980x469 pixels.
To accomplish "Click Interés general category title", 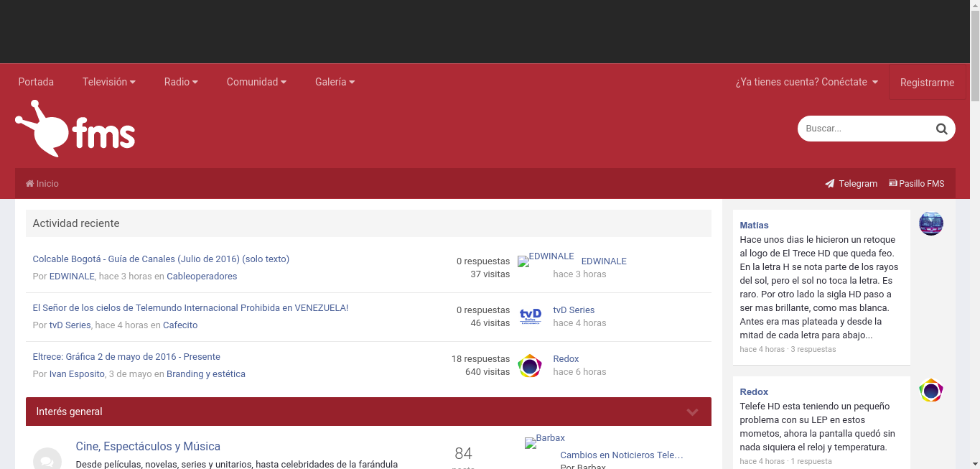I will [69, 412].
